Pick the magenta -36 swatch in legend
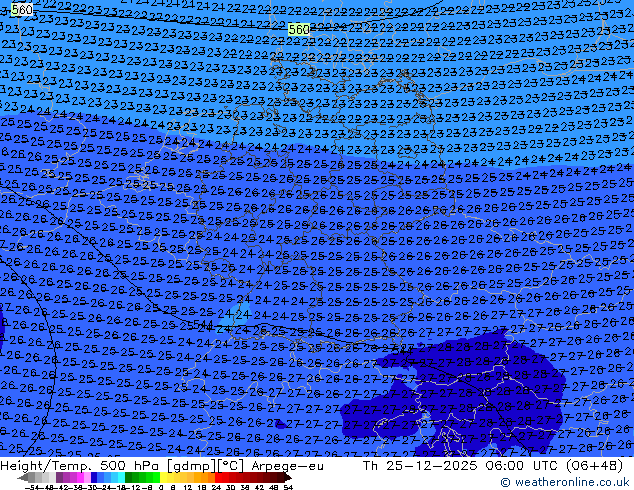The height and width of the screenshot is (490, 634). click(x=80, y=477)
